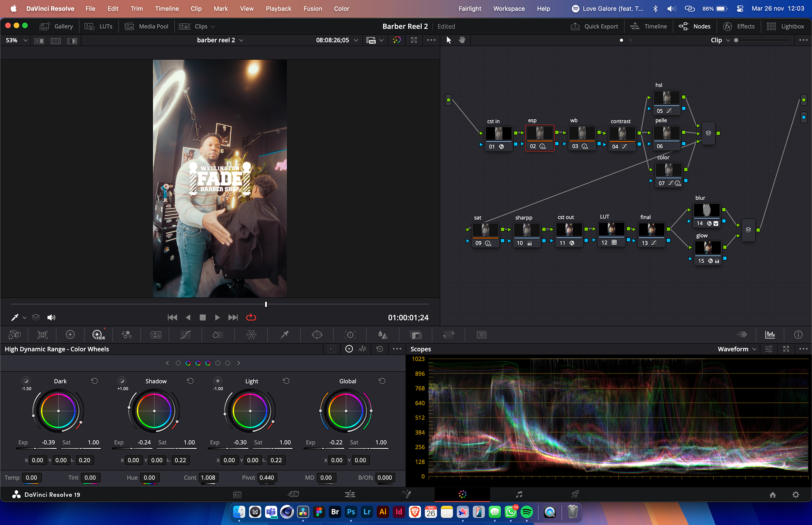812x525 pixels.
Task: Select the Qualifier eyedropper palette
Action: click(x=285, y=335)
